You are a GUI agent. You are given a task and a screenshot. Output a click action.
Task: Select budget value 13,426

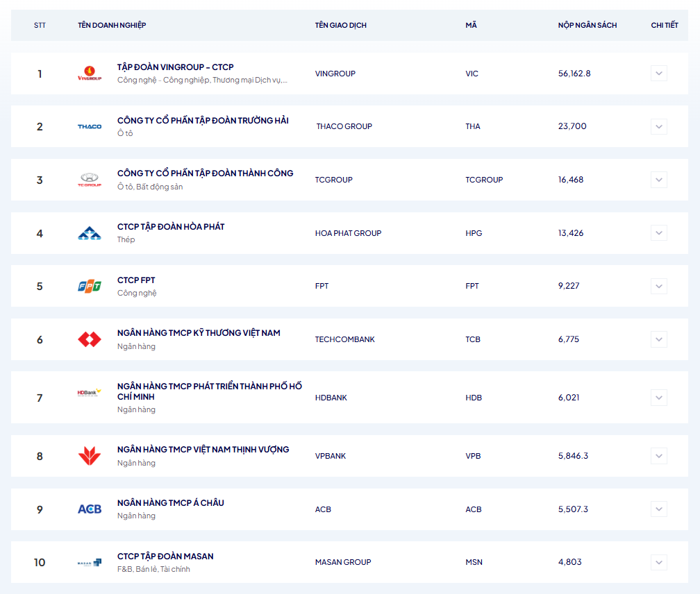click(571, 232)
